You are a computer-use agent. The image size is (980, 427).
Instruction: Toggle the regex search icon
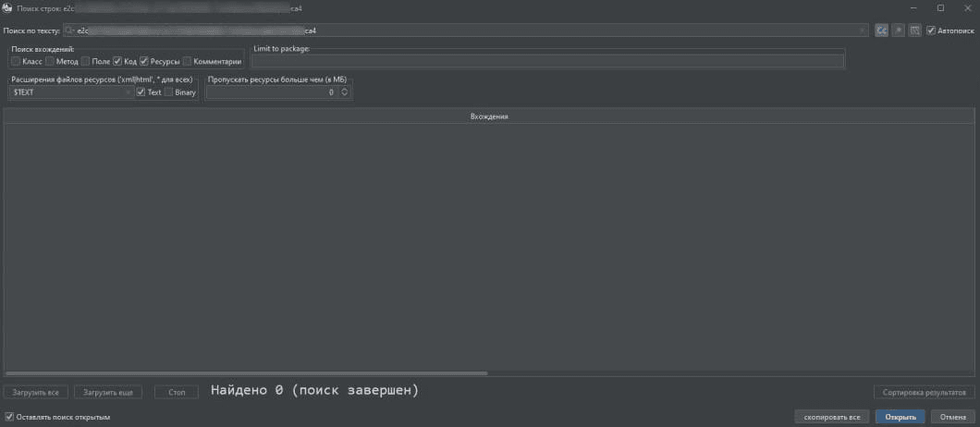[x=898, y=30]
